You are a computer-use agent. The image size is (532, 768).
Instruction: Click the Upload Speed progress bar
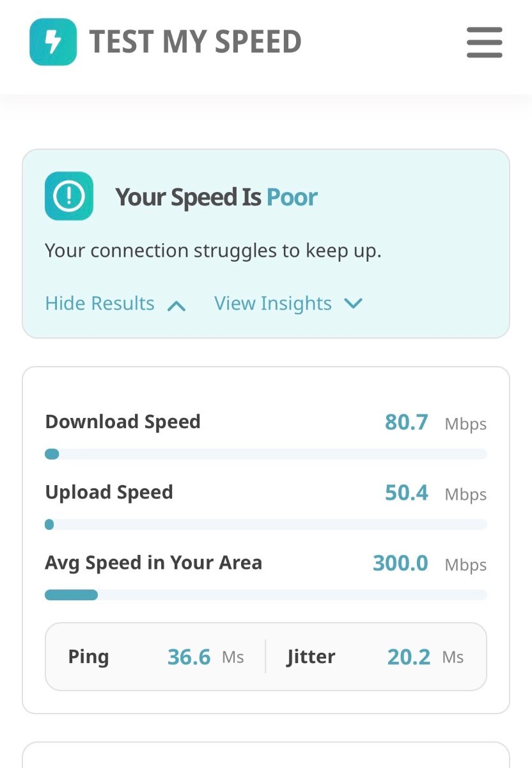point(265,525)
